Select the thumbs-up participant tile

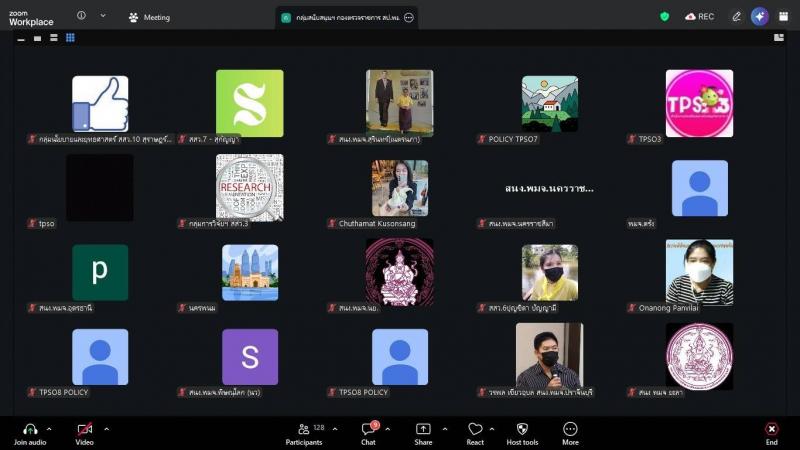[100, 104]
